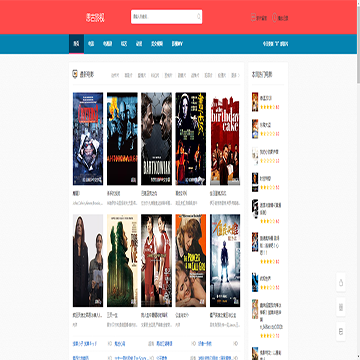The width and height of the screenshot is (360, 360).
Task: Open the last left-side tab in blue navigation bar
Action: pyautogui.click(x=177, y=44)
